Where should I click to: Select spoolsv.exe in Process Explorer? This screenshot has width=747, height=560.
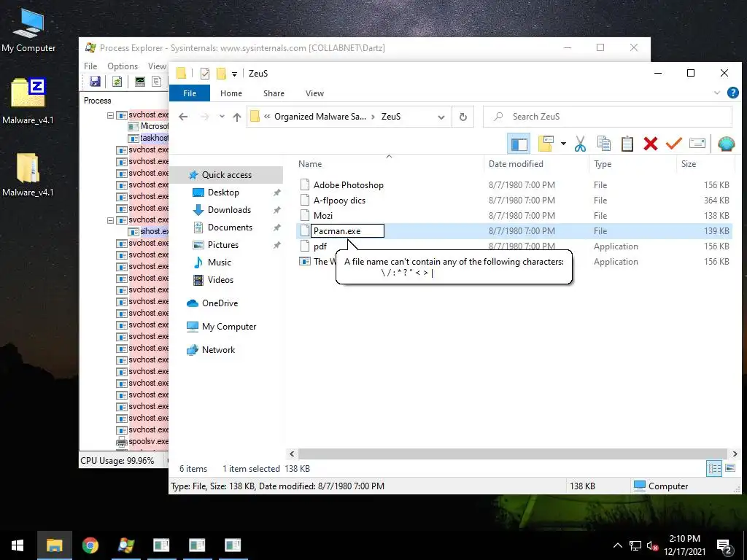148,441
